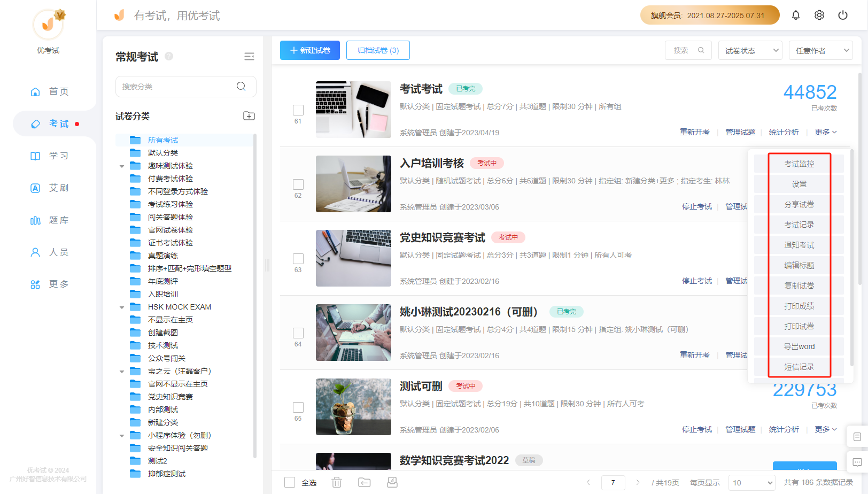
Task: Tick checkbox for exam number 62
Action: click(298, 184)
